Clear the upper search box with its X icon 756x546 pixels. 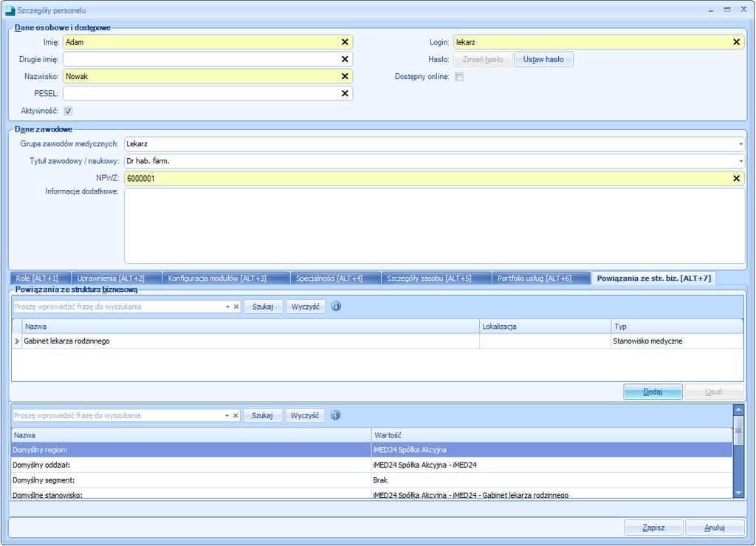coord(236,307)
